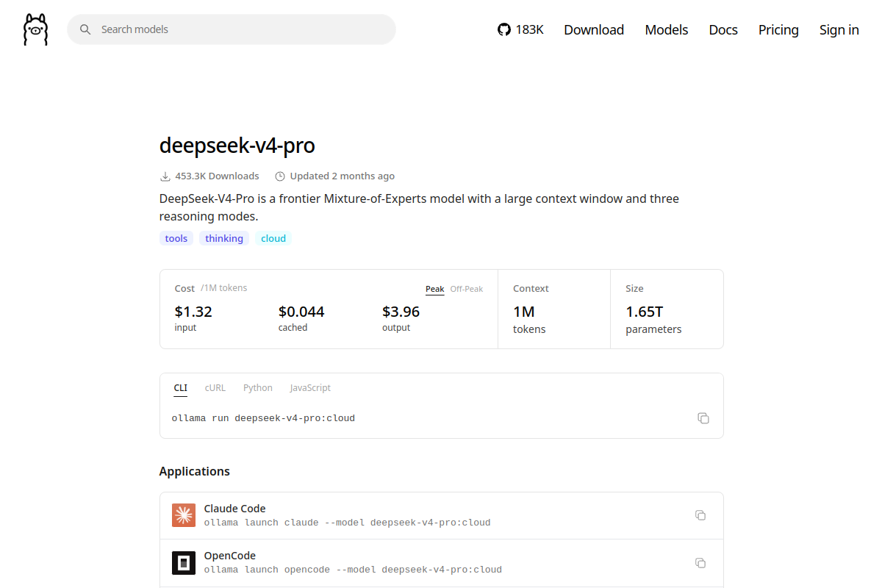The image size is (882, 588).
Task: Click the thinking tag
Action: [224, 238]
